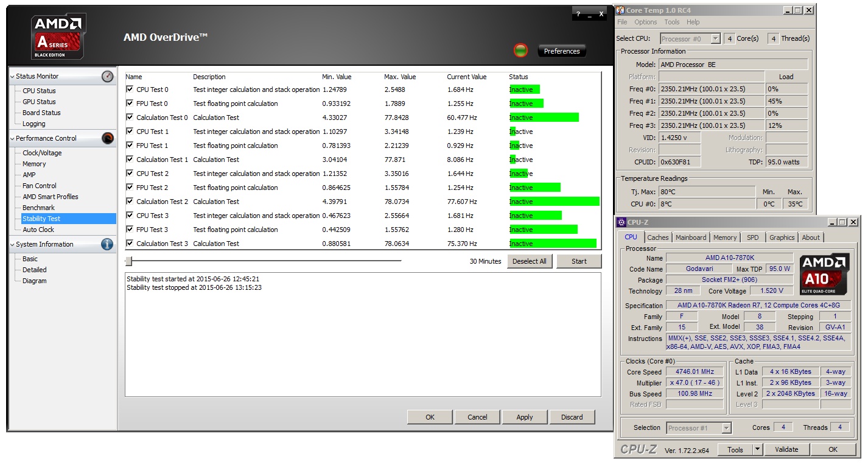Select Fan Control in the sidebar
The image size is (868, 464).
click(x=40, y=186)
